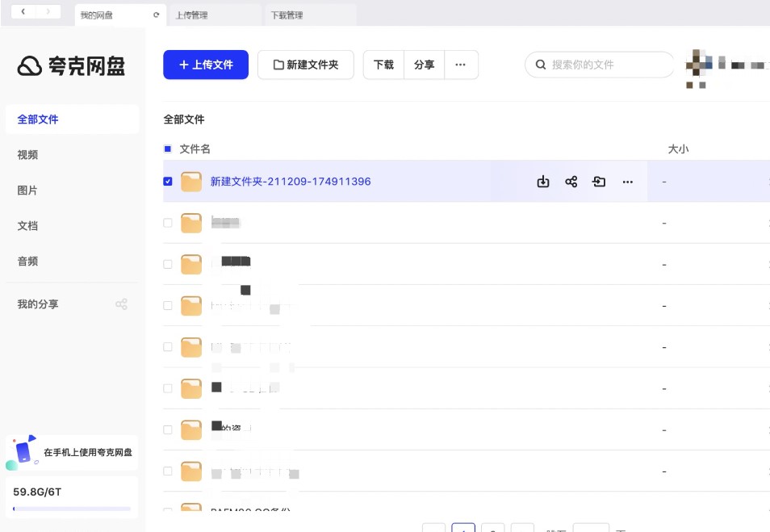This screenshot has width=770, height=532.
Task: Click the 夸克网盘 cloud logo
Action: 30,66
